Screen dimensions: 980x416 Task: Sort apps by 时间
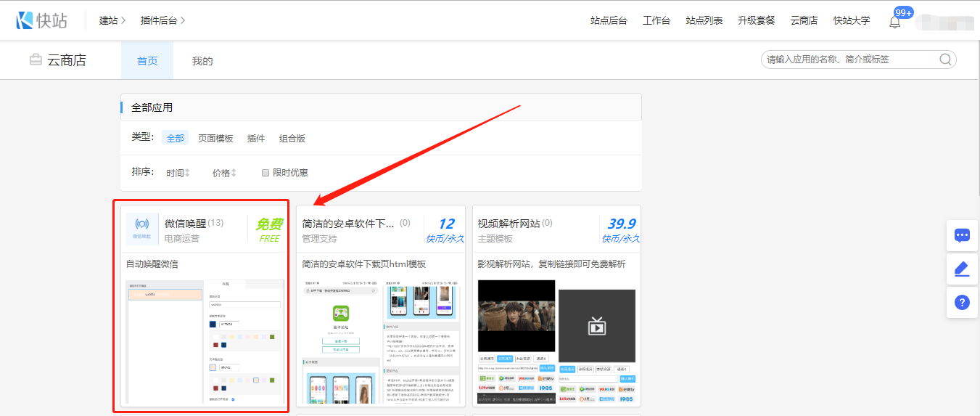[178, 173]
